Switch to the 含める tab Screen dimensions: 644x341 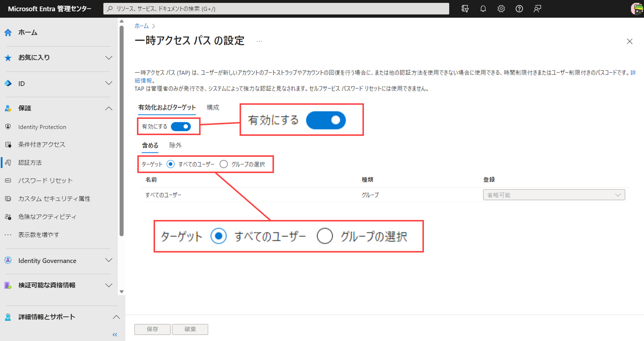[150, 146]
